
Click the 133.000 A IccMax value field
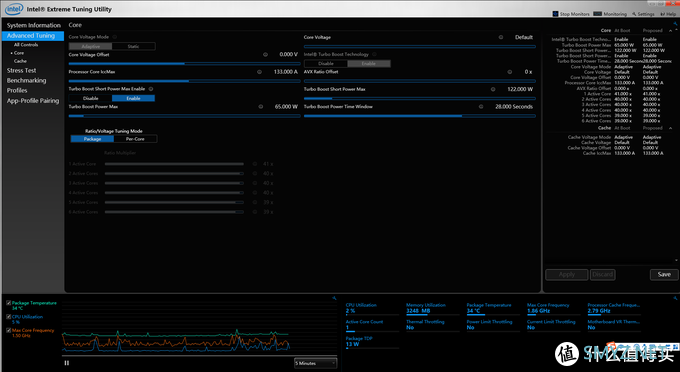[x=285, y=72]
